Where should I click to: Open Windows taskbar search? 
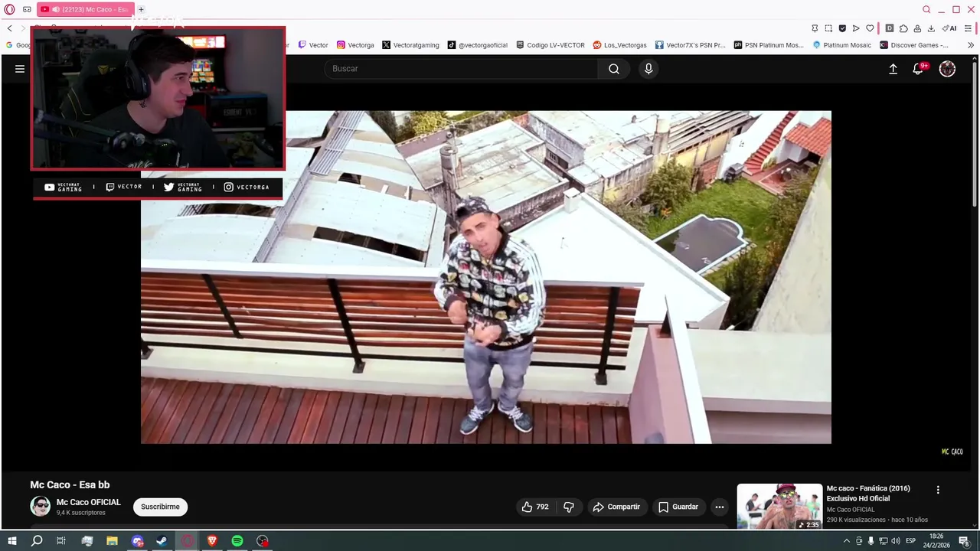[37, 541]
